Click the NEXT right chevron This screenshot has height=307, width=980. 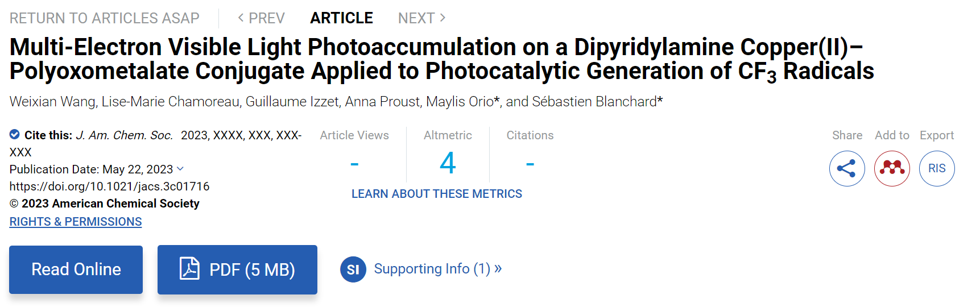(443, 18)
